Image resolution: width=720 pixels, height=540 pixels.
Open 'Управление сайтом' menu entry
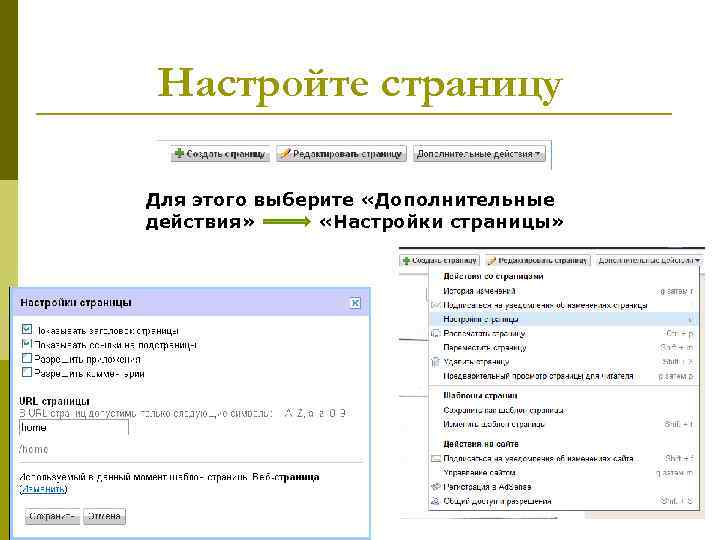pos(479,472)
